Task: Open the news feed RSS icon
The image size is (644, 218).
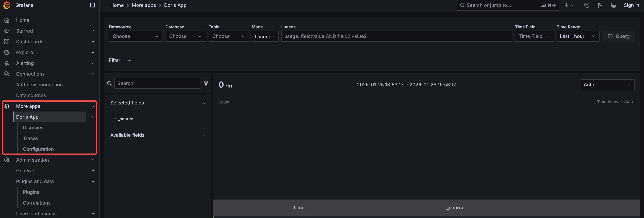Action: coord(600,5)
